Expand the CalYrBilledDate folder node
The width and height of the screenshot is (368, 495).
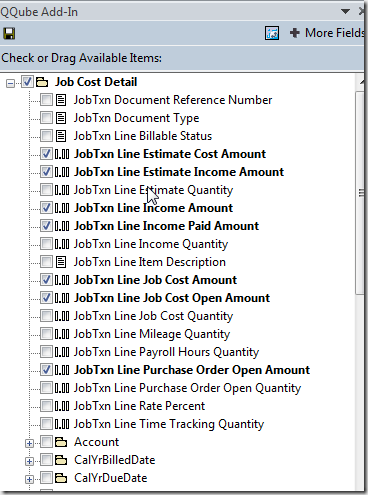pos(29,461)
